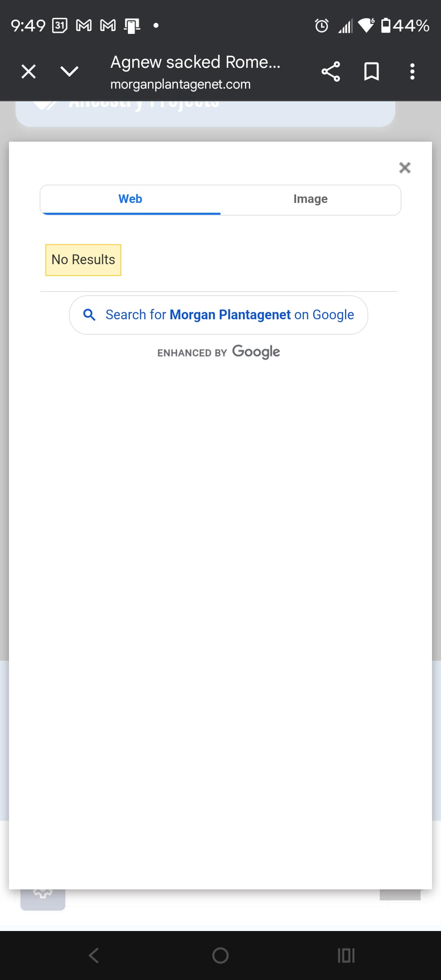Open the recent apps overview

point(346,955)
